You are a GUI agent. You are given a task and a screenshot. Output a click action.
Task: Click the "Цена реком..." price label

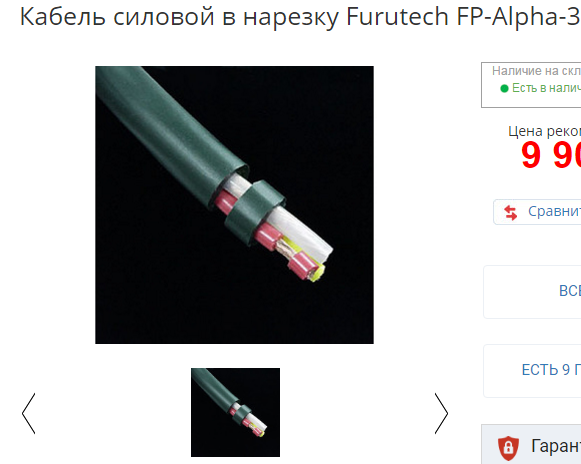click(544, 131)
